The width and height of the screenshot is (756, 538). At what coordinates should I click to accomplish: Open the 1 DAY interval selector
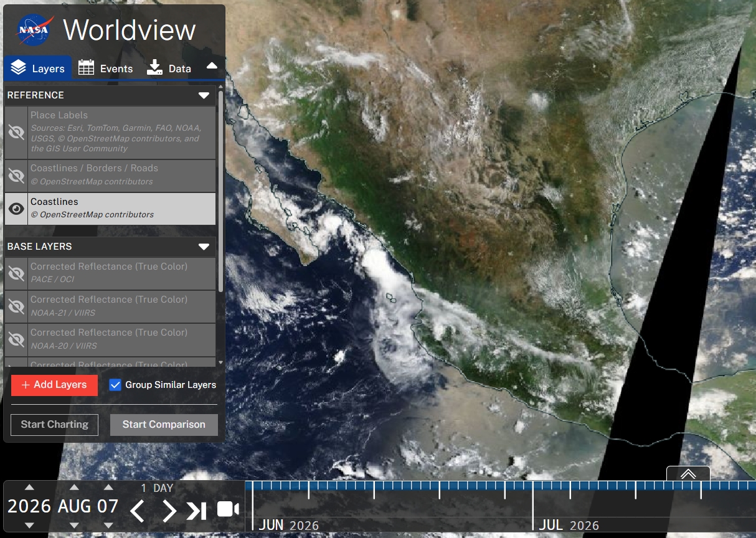click(x=157, y=488)
